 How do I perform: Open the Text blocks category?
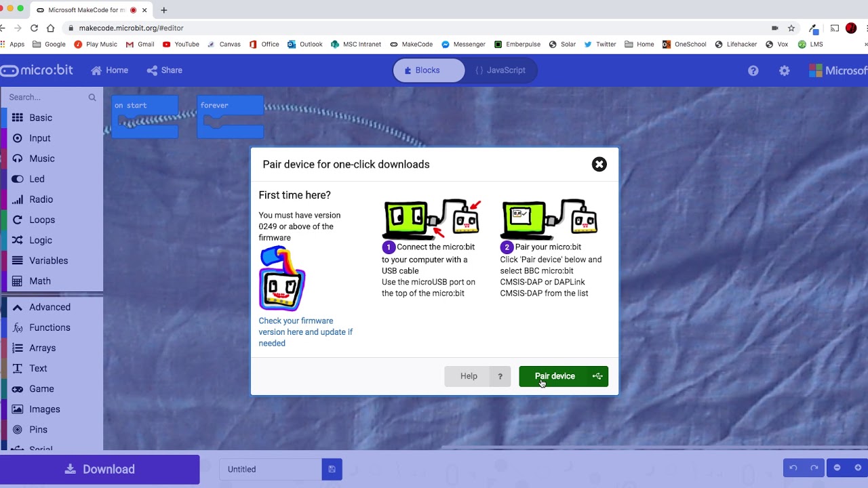point(52,368)
